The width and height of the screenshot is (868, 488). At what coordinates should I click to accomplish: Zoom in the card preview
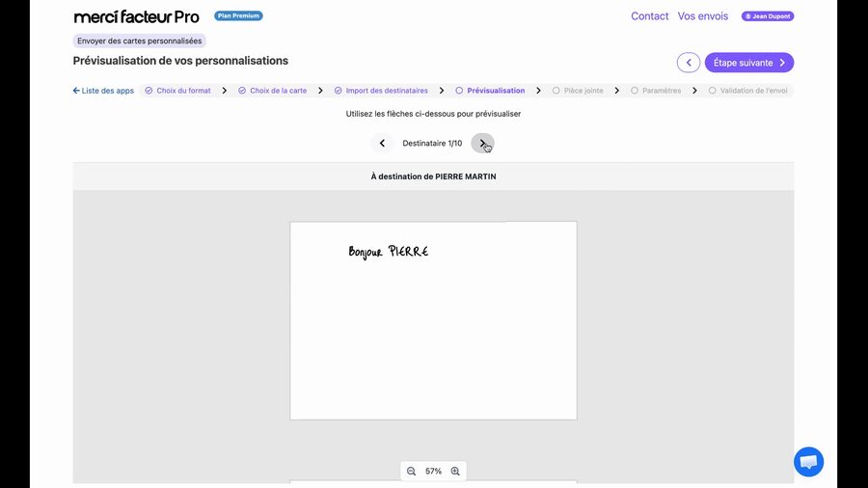point(455,472)
